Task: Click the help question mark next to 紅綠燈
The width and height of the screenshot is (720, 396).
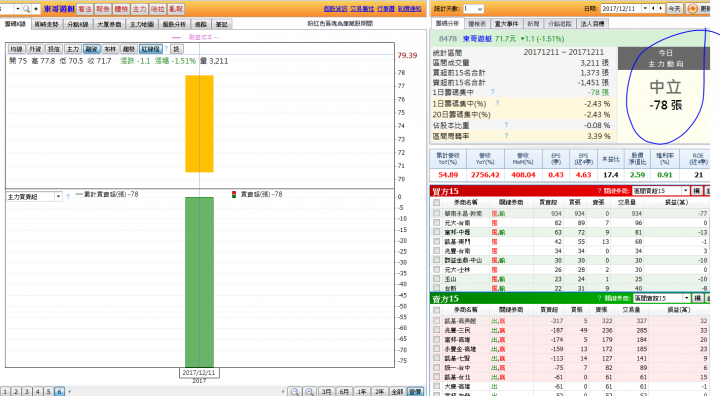Action: [166, 49]
